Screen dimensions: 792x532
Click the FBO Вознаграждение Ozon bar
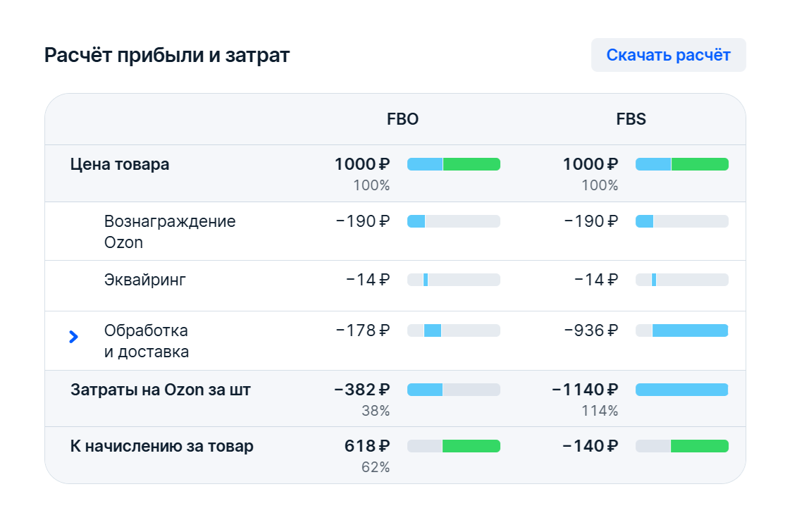pyautogui.click(x=454, y=221)
